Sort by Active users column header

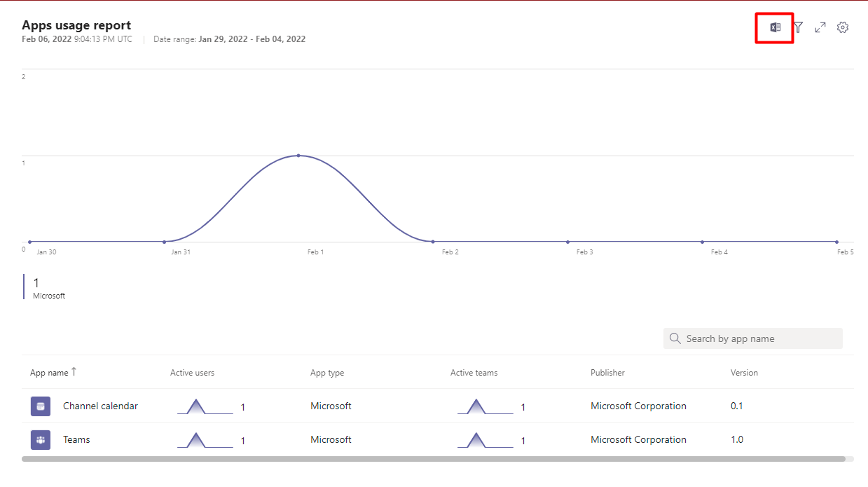pyautogui.click(x=193, y=373)
